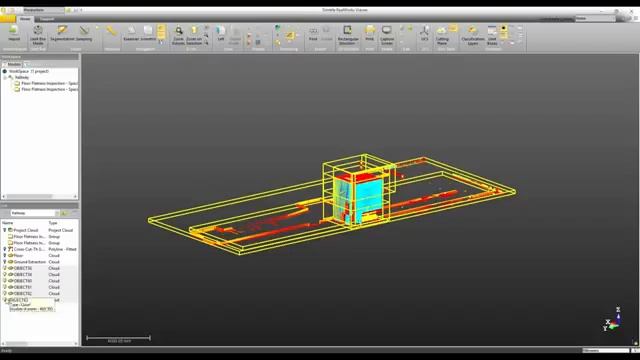Open the dropdown in the top-right ribbon corner

click(595, 18)
